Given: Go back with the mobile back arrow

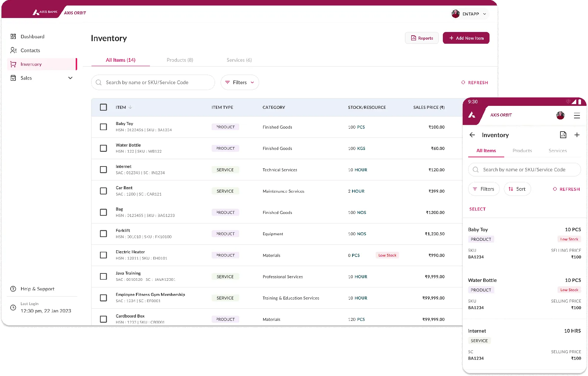Looking at the screenshot, I should tap(472, 135).
